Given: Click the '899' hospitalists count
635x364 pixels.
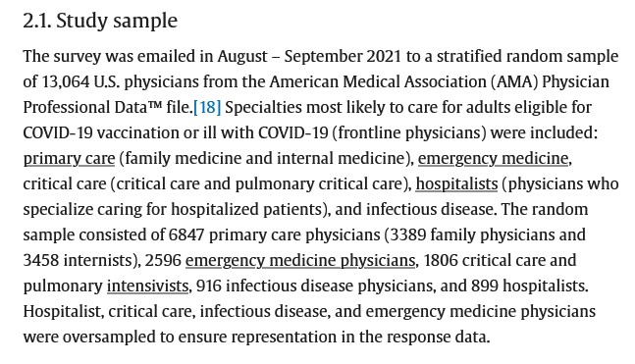Looking at the screenshot, I should 485,286.
